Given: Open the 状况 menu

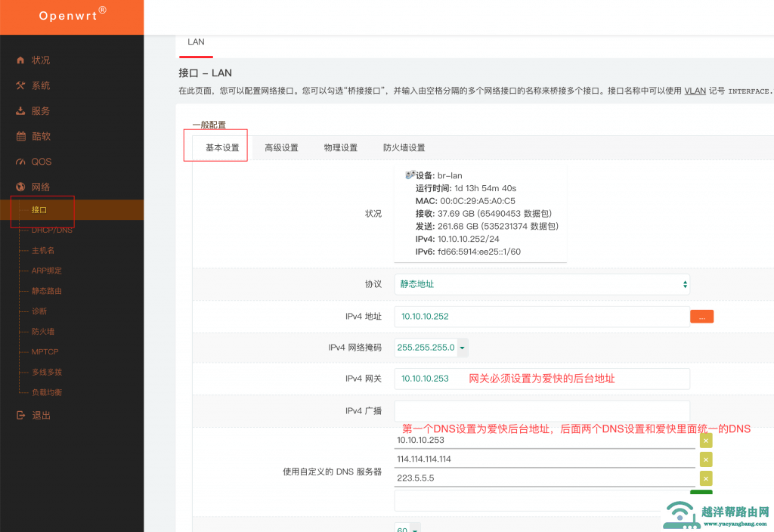Looking at the screenshot, I should [41, 60].
